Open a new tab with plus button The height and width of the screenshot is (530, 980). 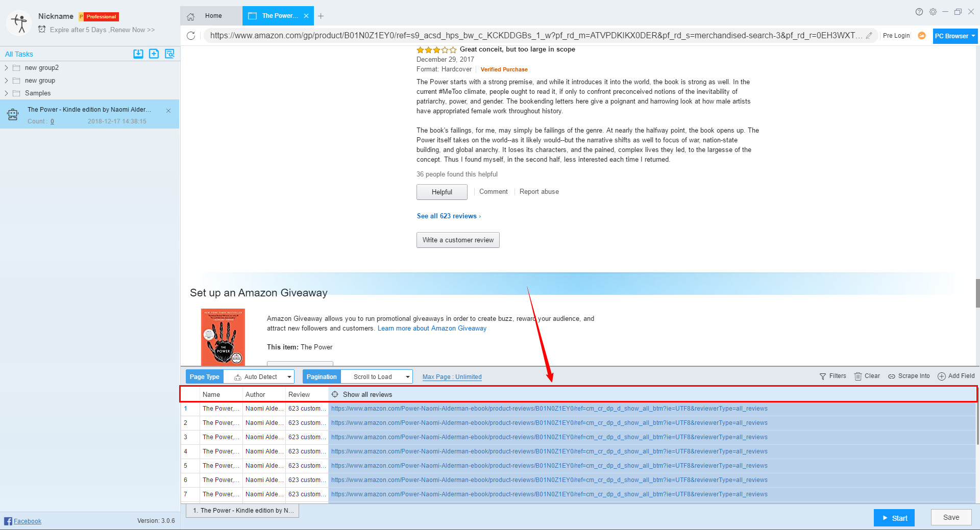[x=321, y=16]
